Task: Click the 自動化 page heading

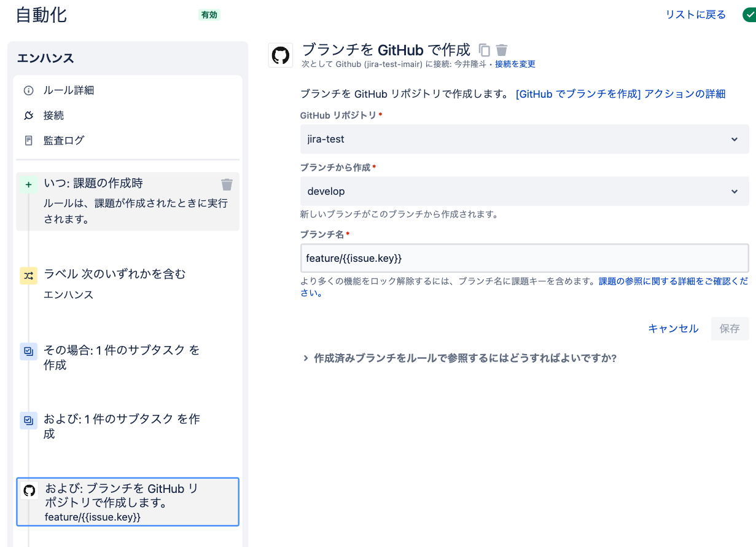Action: point(41,15)
